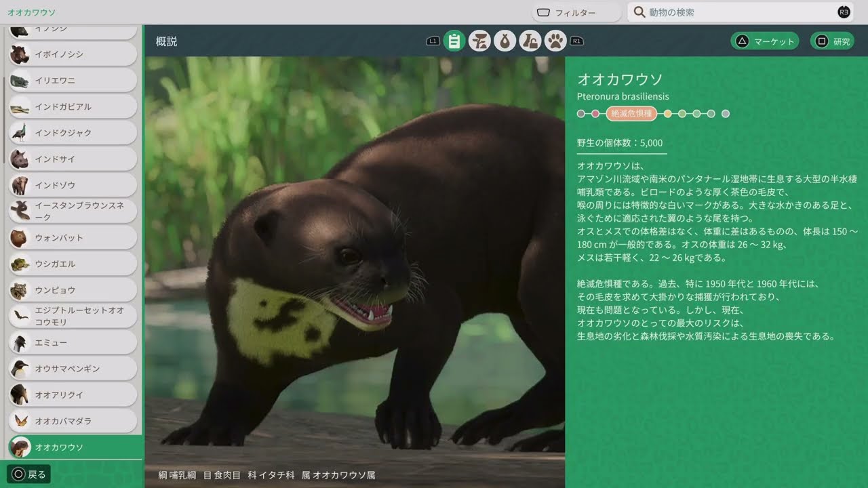Viewport: 868px width, 488px height.
Task: Click the オオカワウソ title at top-left
Action: pyautogui.click(x=32, y=12)
